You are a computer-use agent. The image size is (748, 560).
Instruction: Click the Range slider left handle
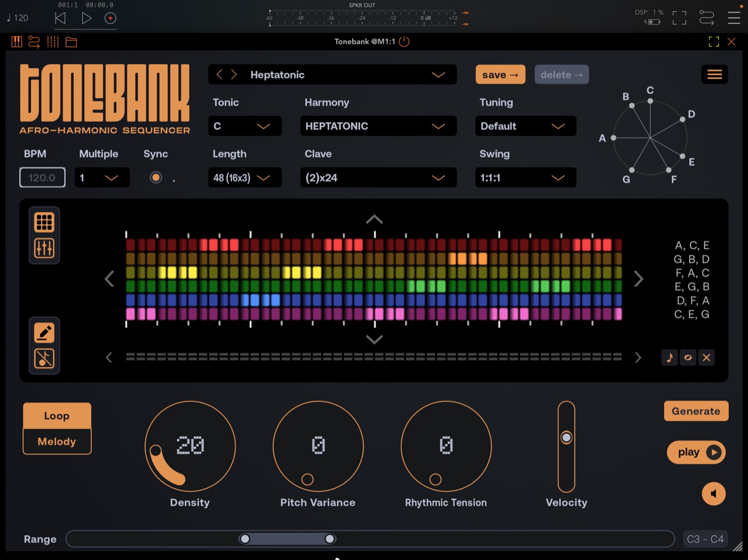245,539
